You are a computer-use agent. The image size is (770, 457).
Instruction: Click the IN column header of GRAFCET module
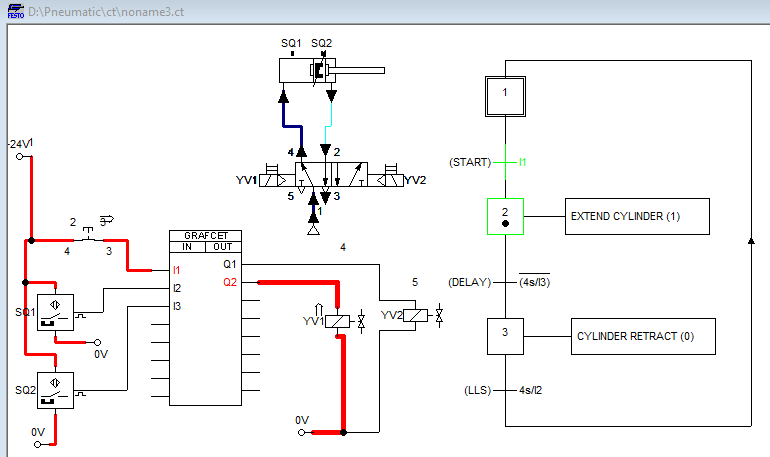187,247
